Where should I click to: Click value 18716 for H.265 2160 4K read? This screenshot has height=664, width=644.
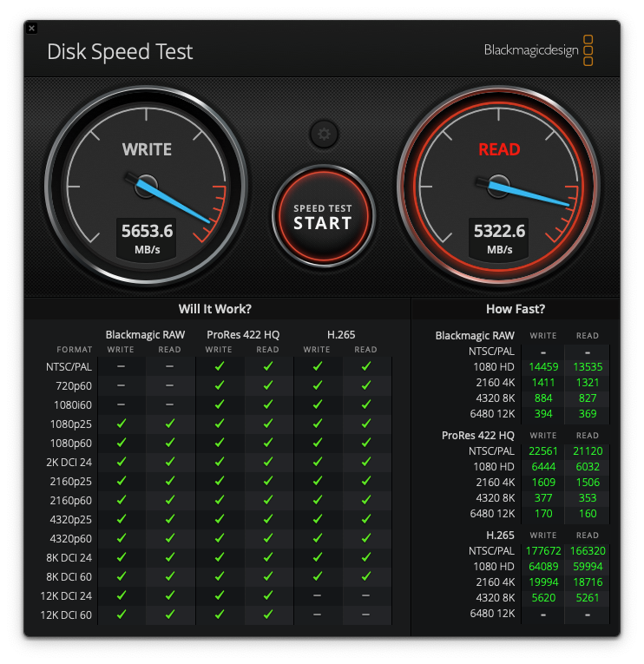[588, 582]
